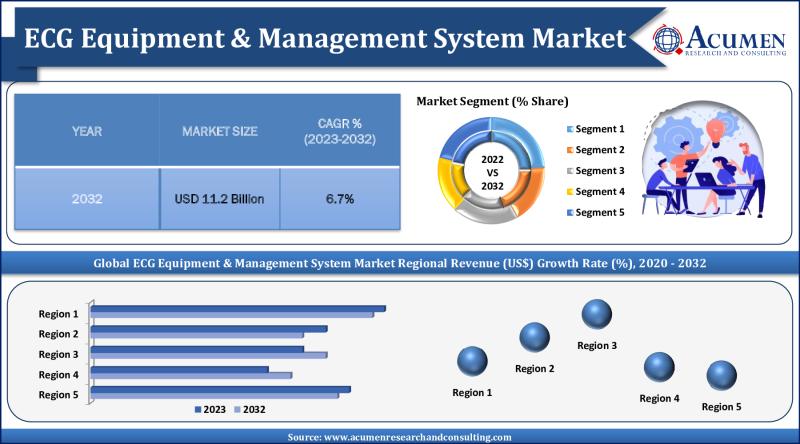Click the USD 11.2 Billion market size cell
This screenshot has height=444, width=800.
pos(219,199)
